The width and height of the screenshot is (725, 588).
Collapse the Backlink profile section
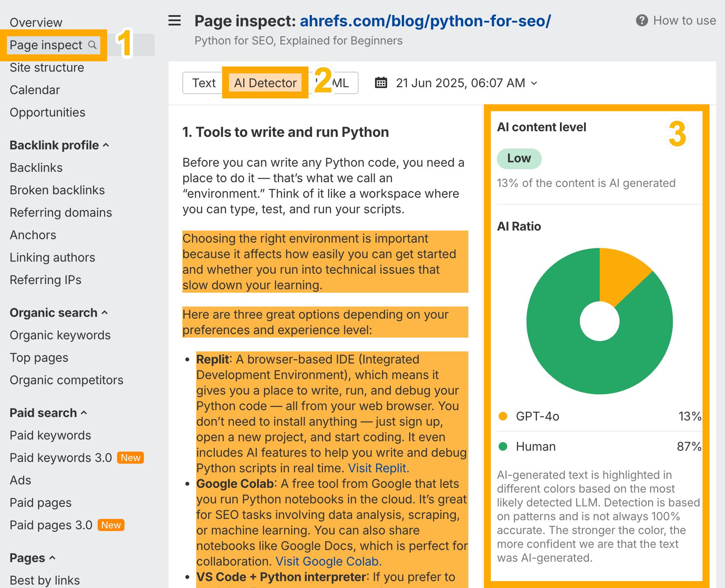tap(106, 145)
